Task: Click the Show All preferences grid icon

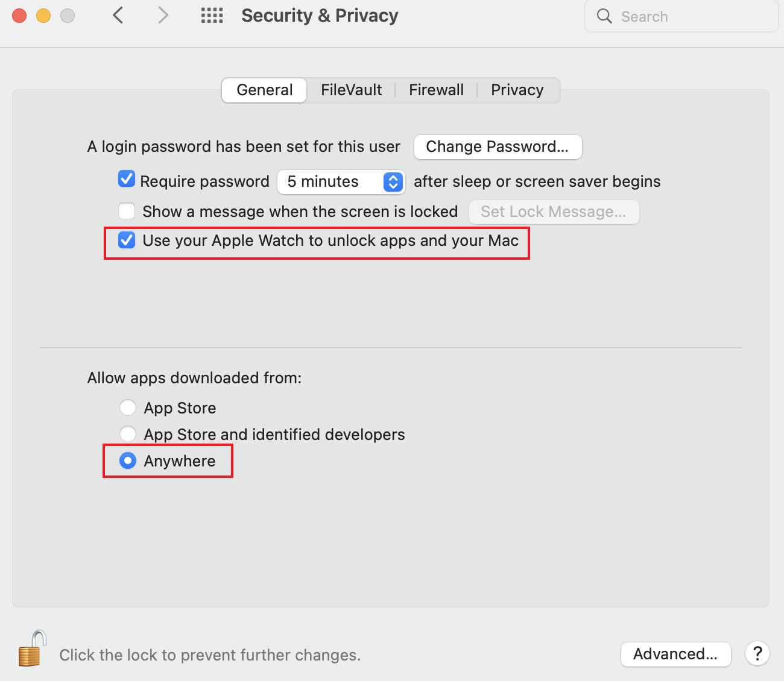Action: (212, 16)
